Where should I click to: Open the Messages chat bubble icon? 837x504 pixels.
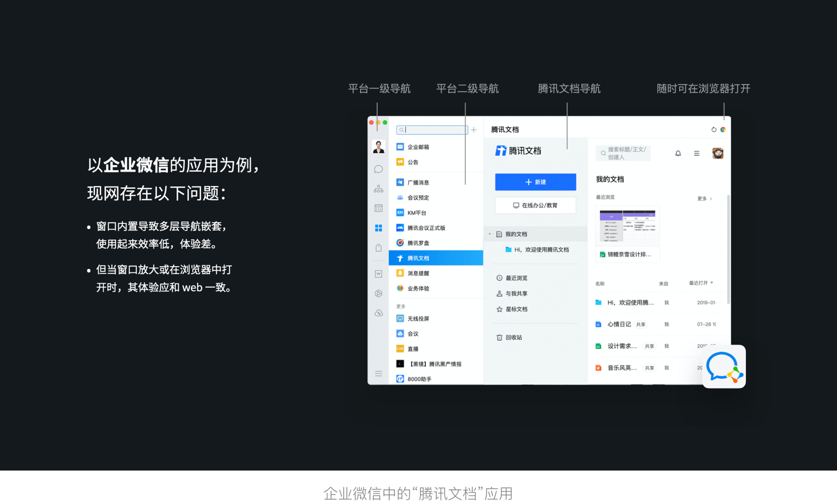pyautogui.click(x=378, y=169)
